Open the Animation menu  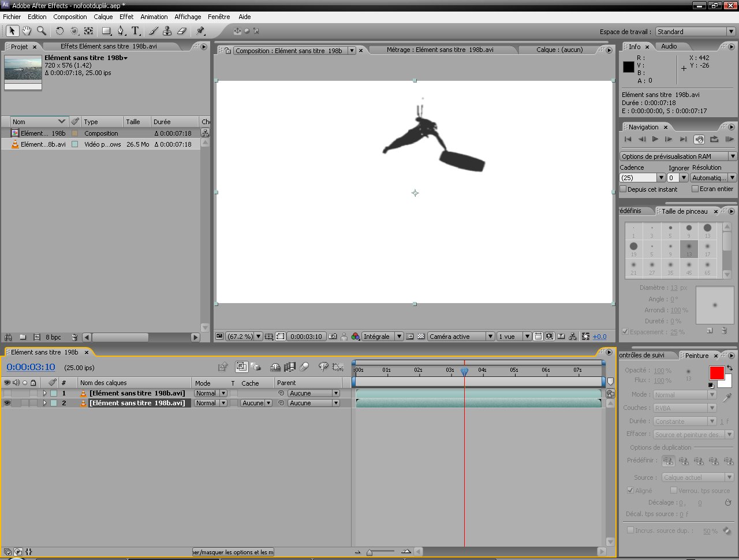154,17
